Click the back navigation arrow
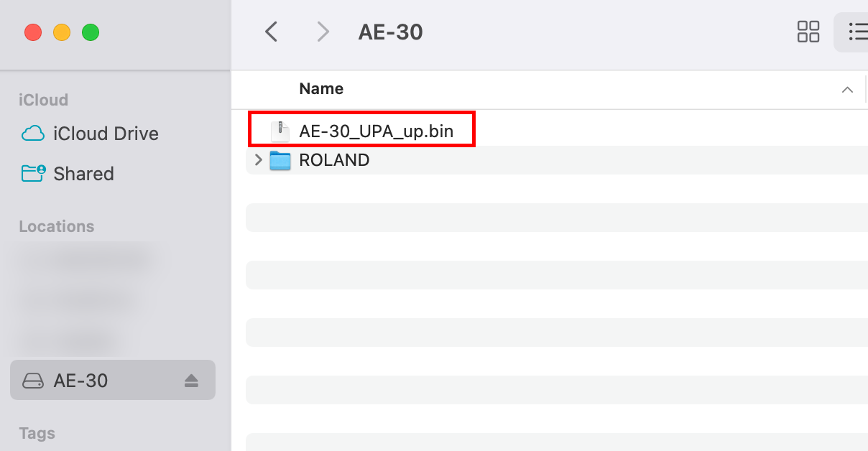Image resolution: width=868 pixels, height=451 pixels. click(271, 32)
